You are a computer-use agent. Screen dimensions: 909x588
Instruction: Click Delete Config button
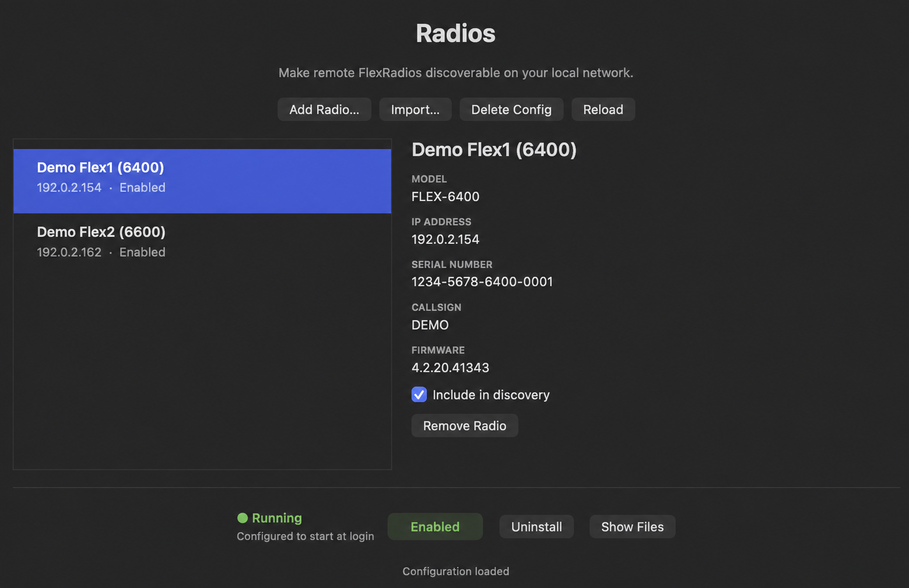click(x=511, y=110)
